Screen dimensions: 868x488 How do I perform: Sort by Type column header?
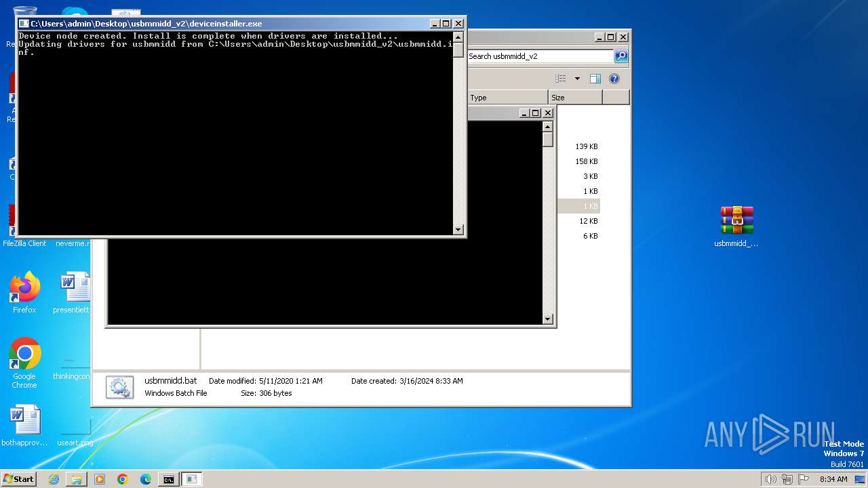point(507,98)
